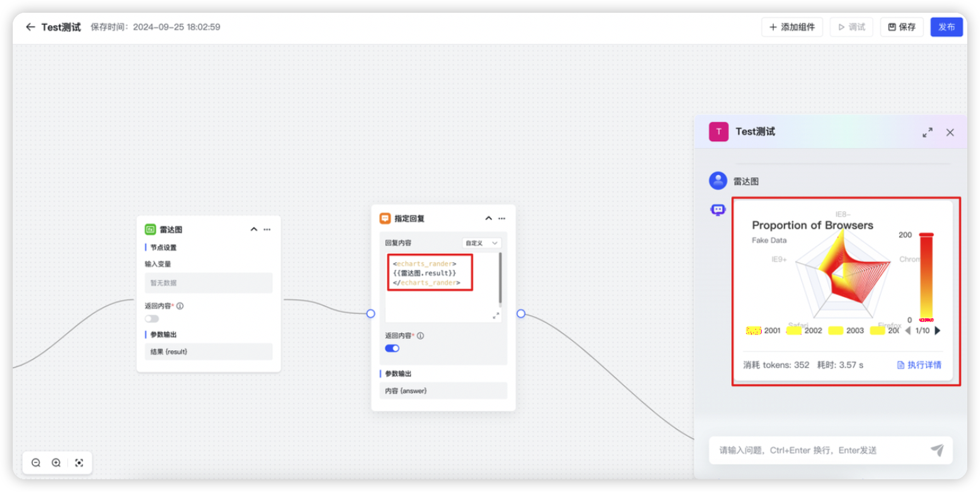The image size is (980, 492).
Task: Click the 添加组件 button
Action: coord(792,27)
